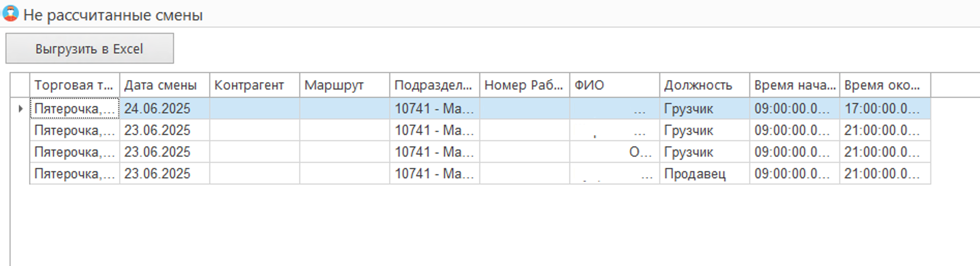The image size is (980, 266).
Task: Select the row header of the last row
Action: coord(20,174)
